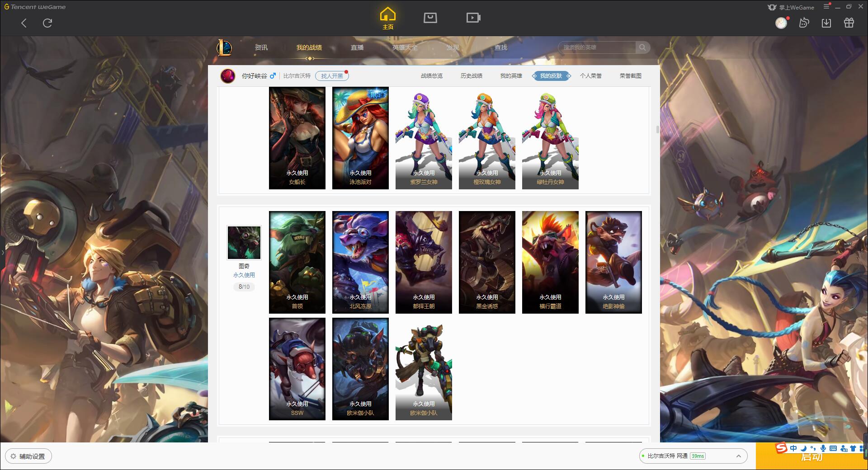Click the 找人开黑 button

[332, 76]
